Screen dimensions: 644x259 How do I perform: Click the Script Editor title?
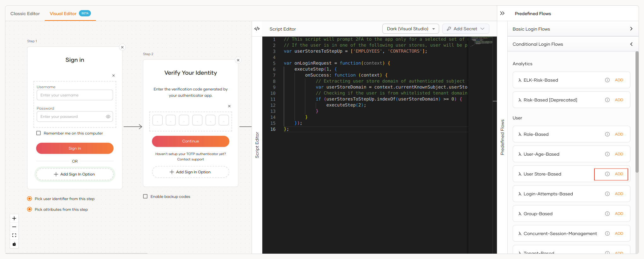point(283,29)
